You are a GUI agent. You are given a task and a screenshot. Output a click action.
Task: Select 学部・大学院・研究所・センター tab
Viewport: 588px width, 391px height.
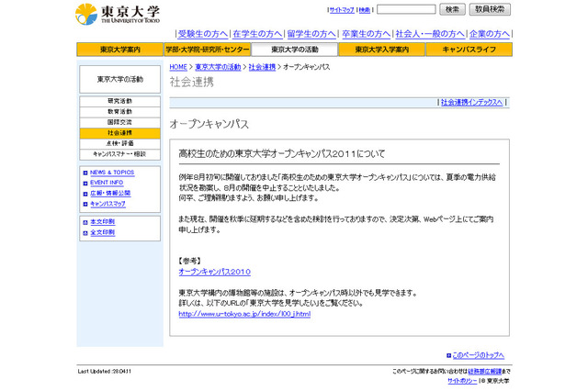(208, 50)
